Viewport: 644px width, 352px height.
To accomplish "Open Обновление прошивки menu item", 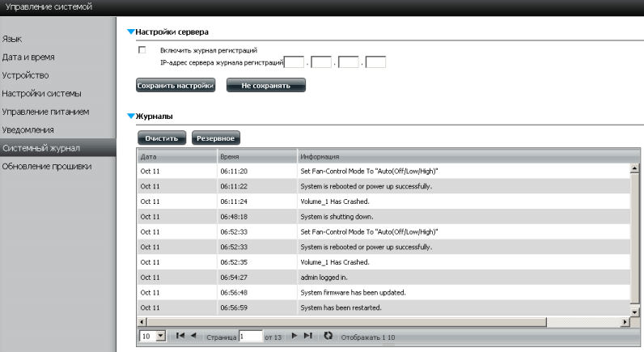I will pyautogui.click(x=47, y=166).
